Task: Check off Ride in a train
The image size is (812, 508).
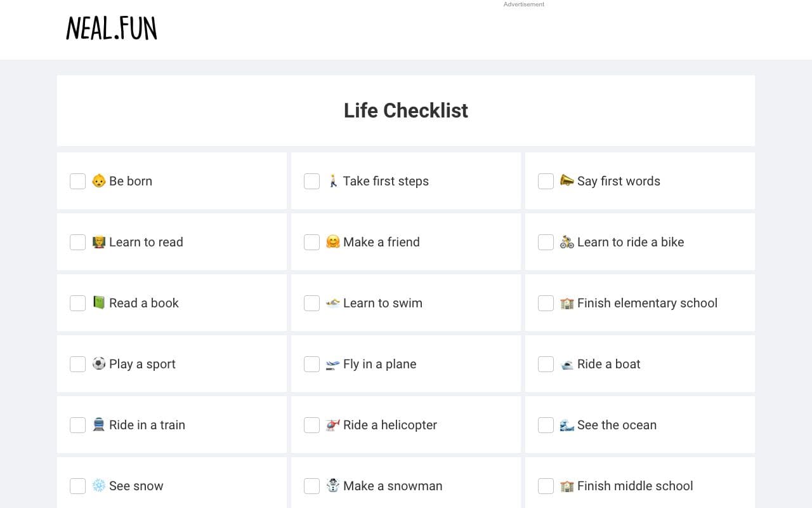Action: (x=77, y=425)
